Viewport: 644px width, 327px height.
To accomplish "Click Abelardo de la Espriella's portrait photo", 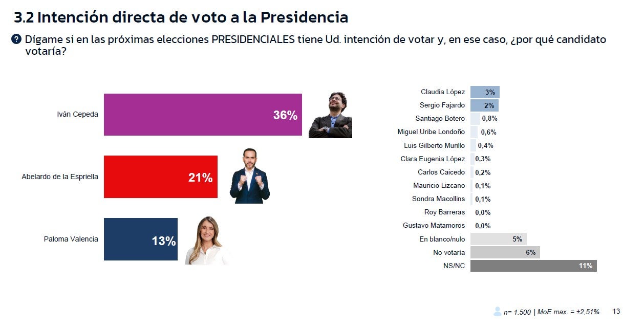I will (x=249, y=177).
